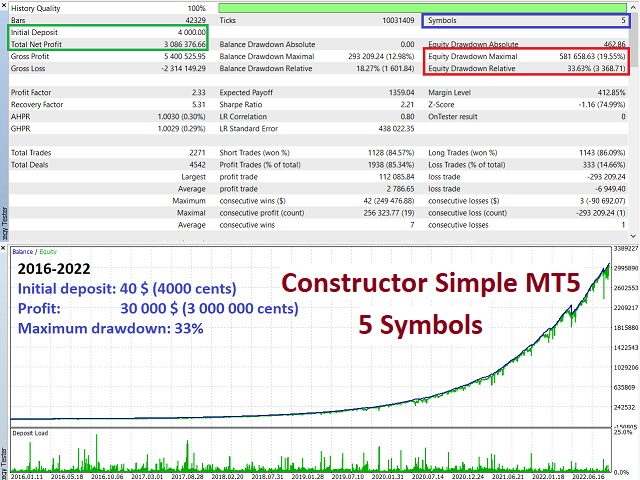Click the report scrollbar down arrow

coord(633,236)
